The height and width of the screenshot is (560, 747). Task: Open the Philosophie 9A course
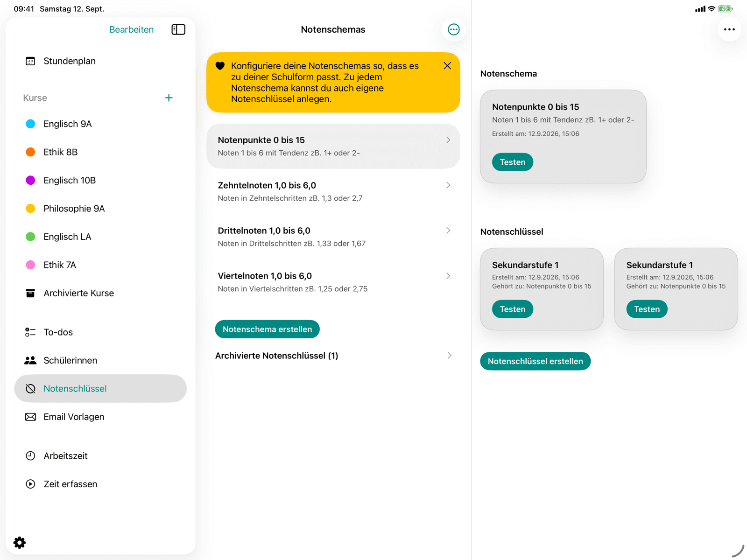(100, 209)
